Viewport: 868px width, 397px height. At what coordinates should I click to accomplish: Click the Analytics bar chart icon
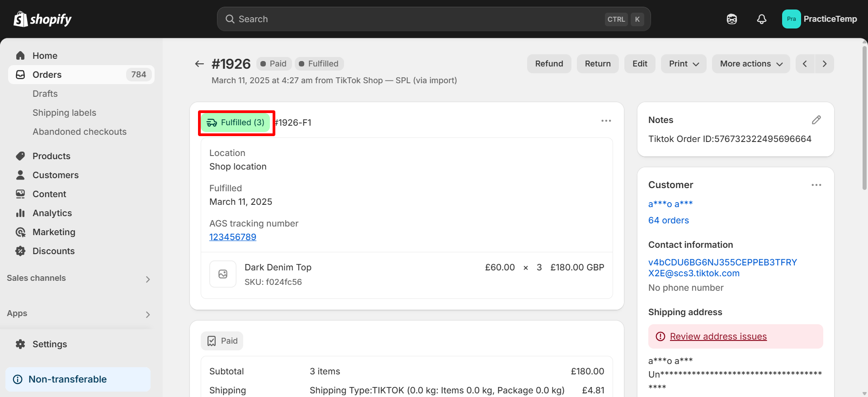20,213
